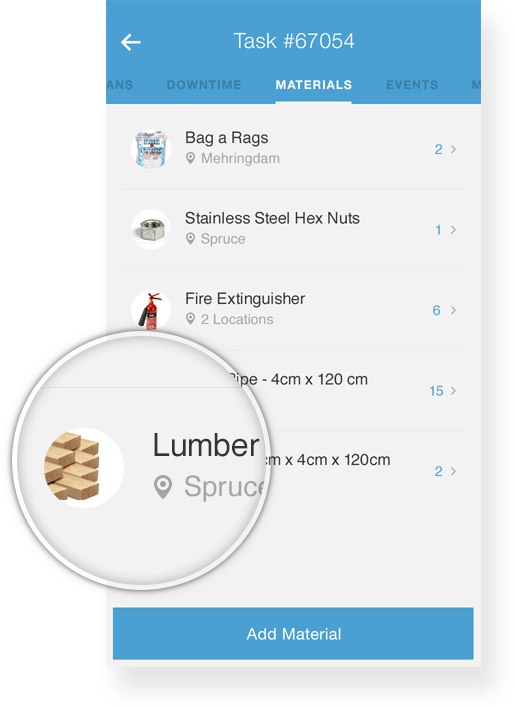514x709 pixels.
Task: Tap the Stainless Steel Hex Nuts image
Action: pyautogui.click(x=151, y=229)
